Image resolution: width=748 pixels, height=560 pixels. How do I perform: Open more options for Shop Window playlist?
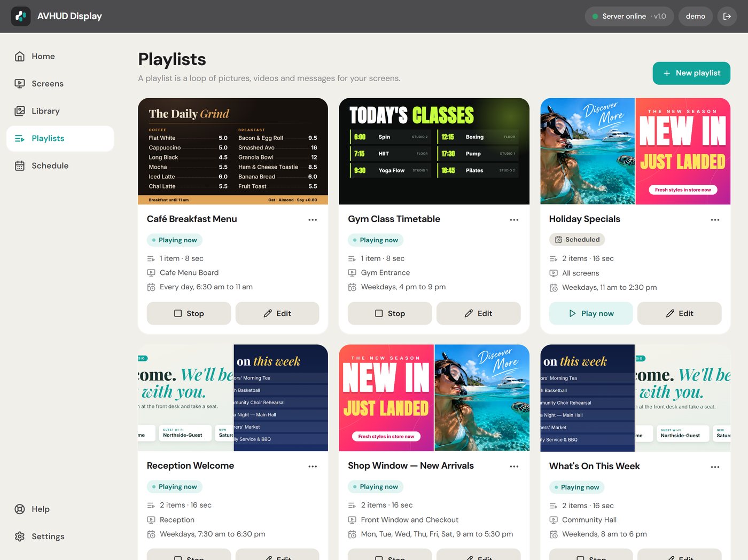pos(514,466)
